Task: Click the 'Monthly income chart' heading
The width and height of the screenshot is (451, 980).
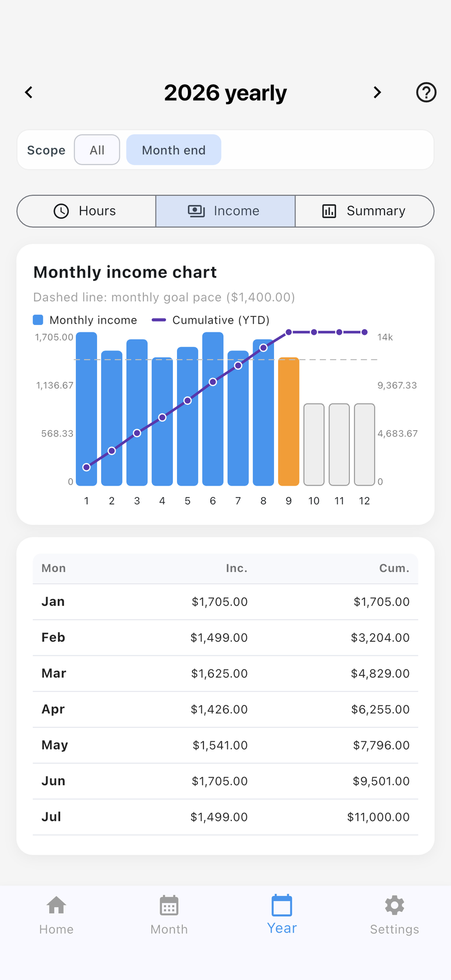Action: pyautogui.click(x=125, y=272)
